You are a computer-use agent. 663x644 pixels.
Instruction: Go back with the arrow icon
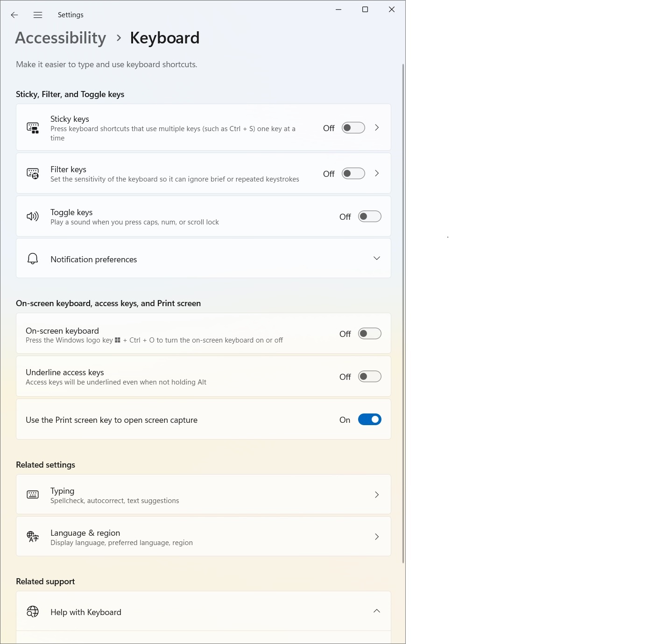(x=14, y=15)
